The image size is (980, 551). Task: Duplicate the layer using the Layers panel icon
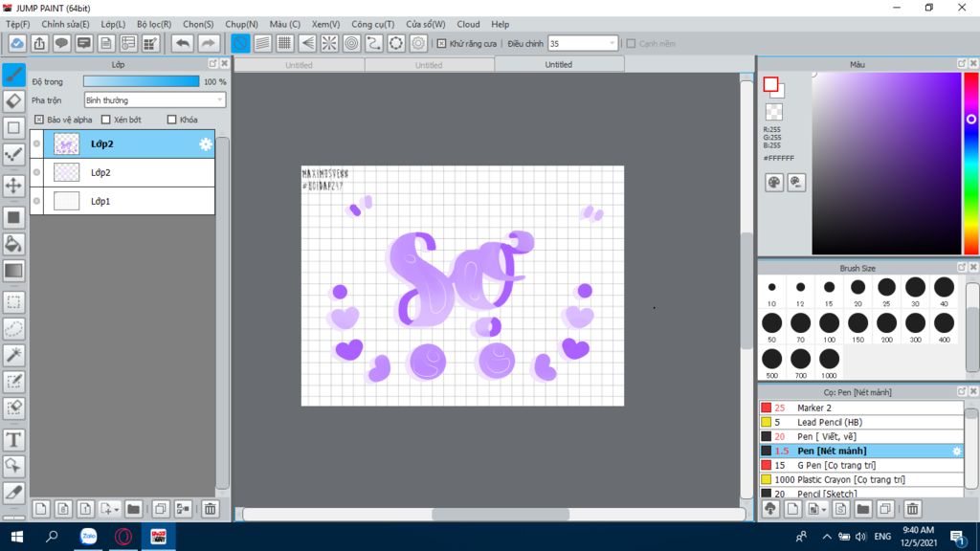161,509
